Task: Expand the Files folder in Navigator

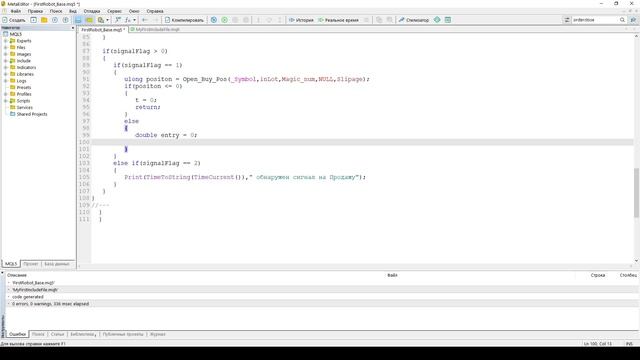Action: point(6,47)
